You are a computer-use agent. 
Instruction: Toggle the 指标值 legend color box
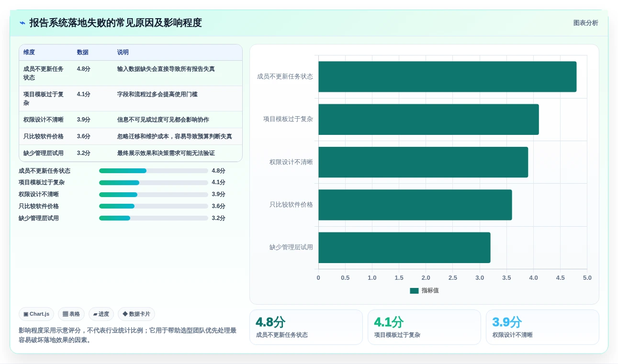pyautogui.click(x=414, y=291)
